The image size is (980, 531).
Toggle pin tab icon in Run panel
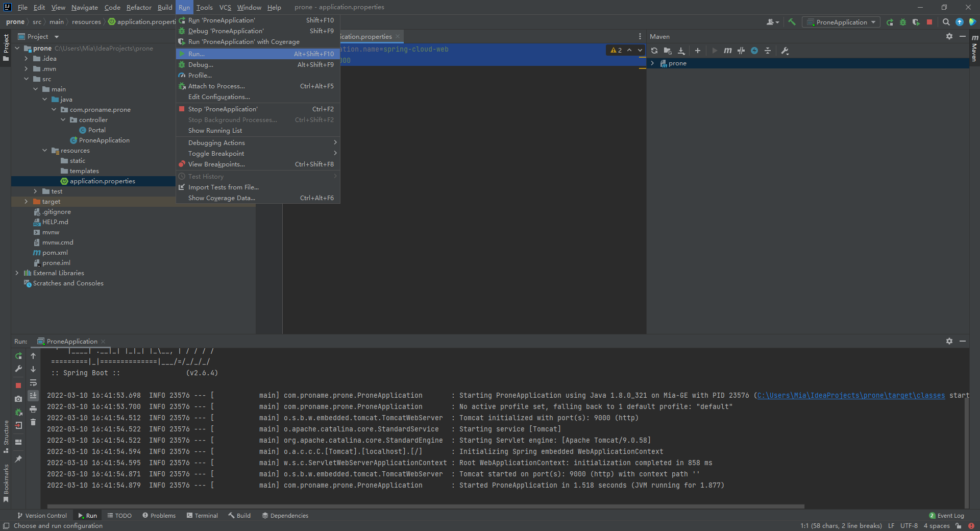(18, 459)
